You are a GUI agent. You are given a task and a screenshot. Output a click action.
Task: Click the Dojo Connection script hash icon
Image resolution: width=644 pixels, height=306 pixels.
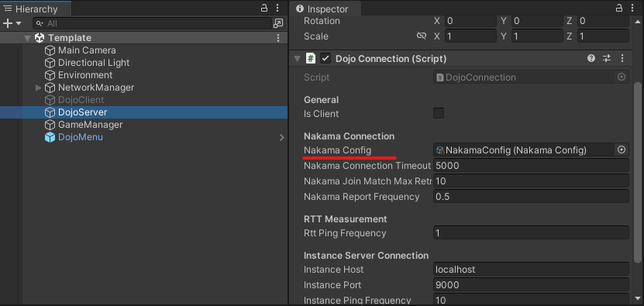pos(311,59)
